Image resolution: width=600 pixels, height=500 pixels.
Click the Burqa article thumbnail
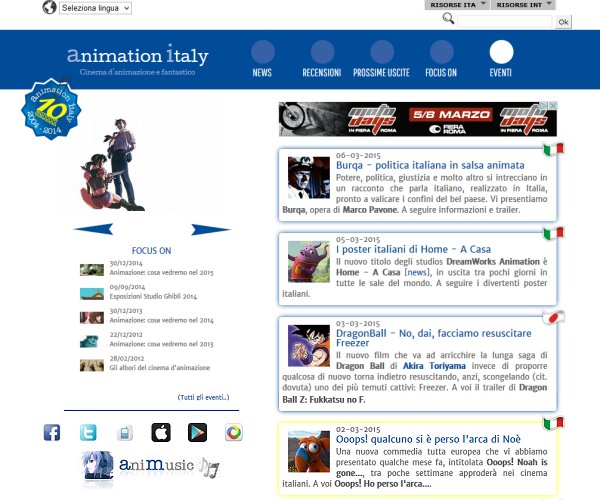(x=309, y=178)
